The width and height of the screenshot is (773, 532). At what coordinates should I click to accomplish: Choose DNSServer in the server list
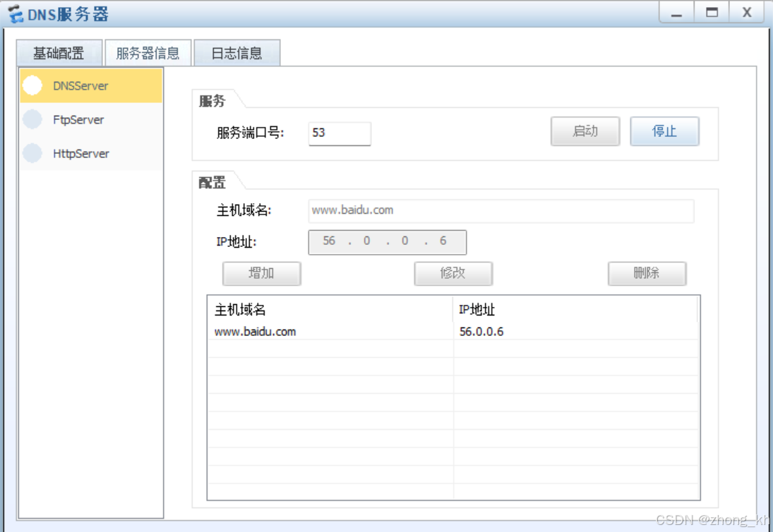click(91, 85)
